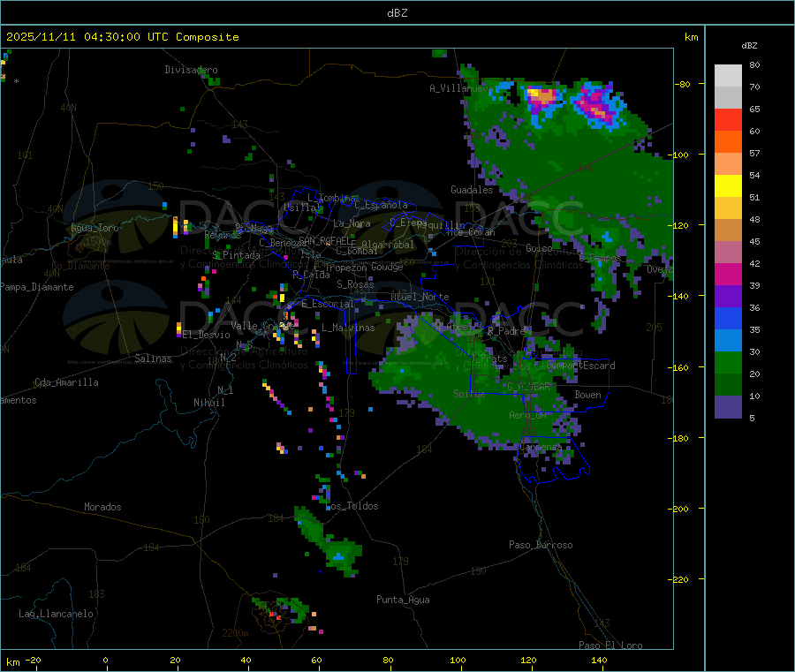Click the dBZ heading above the color legend
The height and width of the screenshot is (672, 795).
tap(749, 46)
